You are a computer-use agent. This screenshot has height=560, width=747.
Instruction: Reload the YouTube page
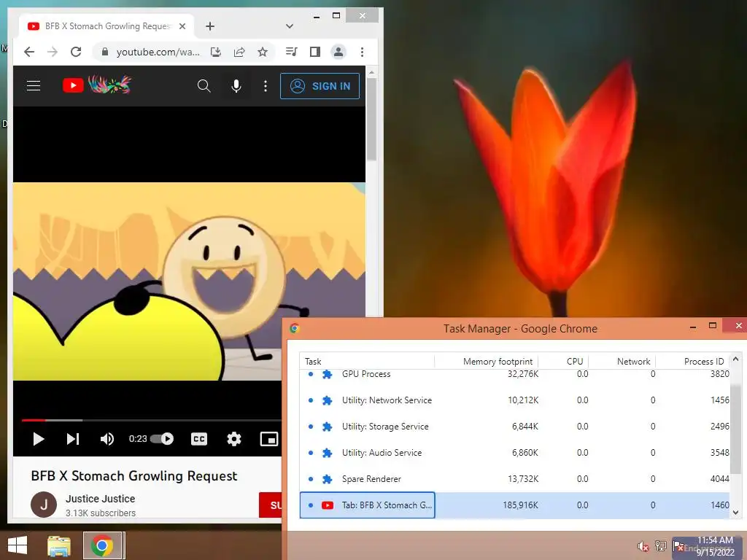tap(76, 52)
